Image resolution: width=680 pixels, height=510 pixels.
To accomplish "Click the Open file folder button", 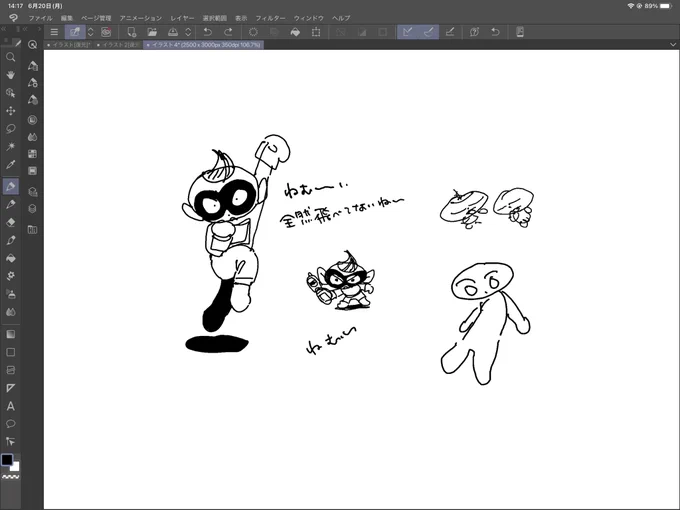I will [152, 32].
